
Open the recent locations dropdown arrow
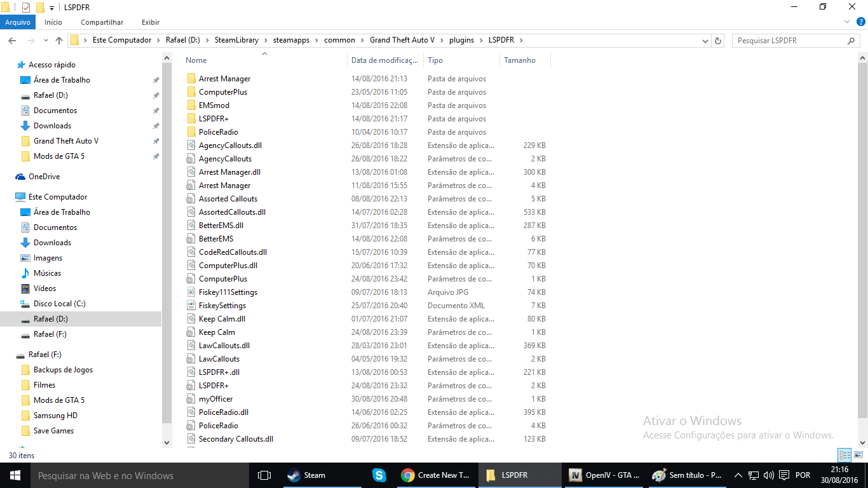45,40
